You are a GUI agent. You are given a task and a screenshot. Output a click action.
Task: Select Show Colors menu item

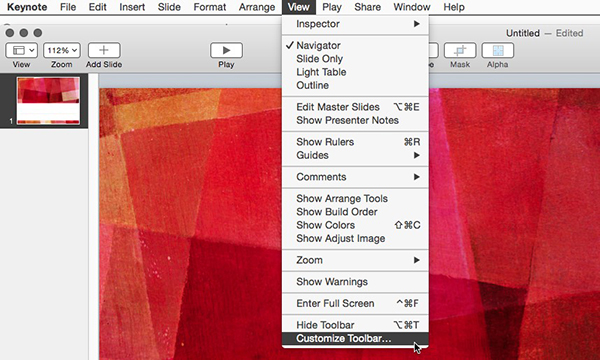click(355, 225)
